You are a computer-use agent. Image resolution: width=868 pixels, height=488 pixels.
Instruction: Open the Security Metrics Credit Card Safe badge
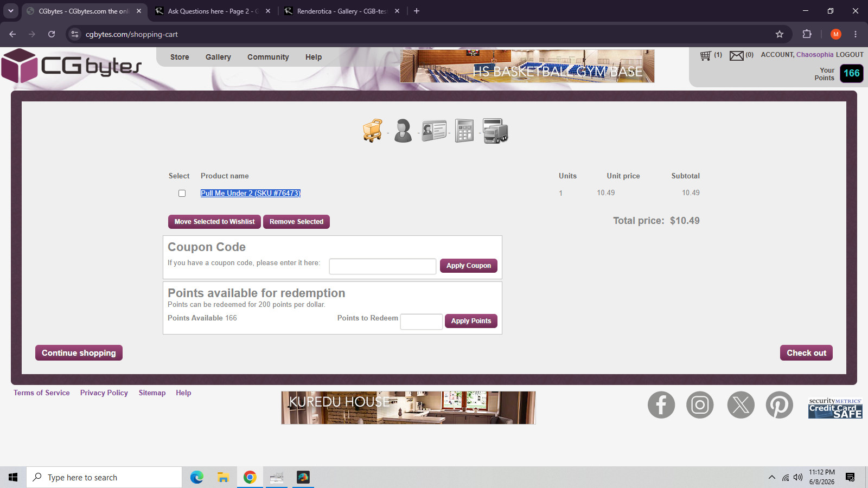pos(835,408)
